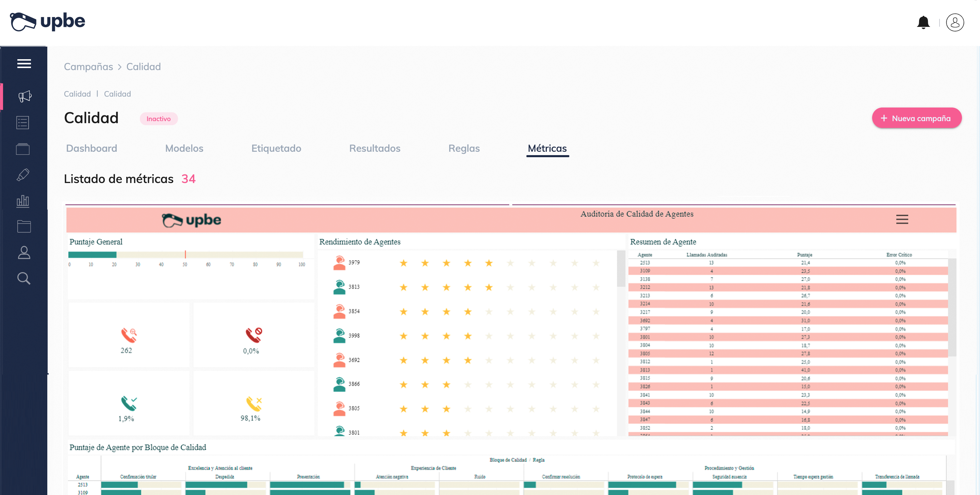This screenshot has width=980, height=495.
Task: Toggle the sixth star for agent 3979
Action: click(510, 263)
